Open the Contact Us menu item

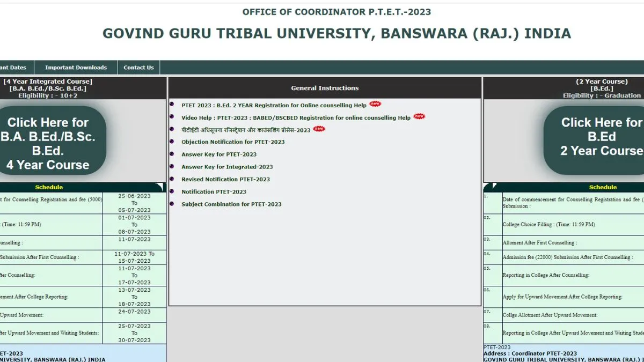(138, 68)
